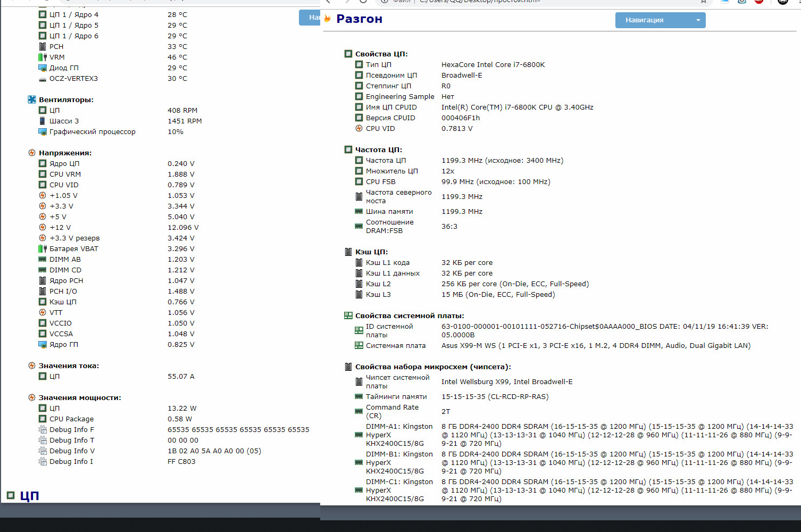801x532 pixels.
Task: Click the Ядро ГП monitor icon in voltages
Action: pos(43,344)
